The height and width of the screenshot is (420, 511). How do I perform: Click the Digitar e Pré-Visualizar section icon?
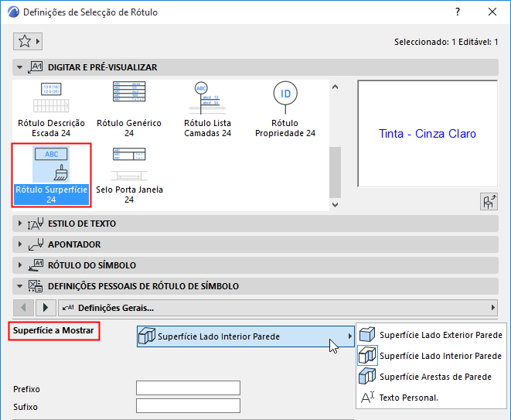[x=36, y=67]
